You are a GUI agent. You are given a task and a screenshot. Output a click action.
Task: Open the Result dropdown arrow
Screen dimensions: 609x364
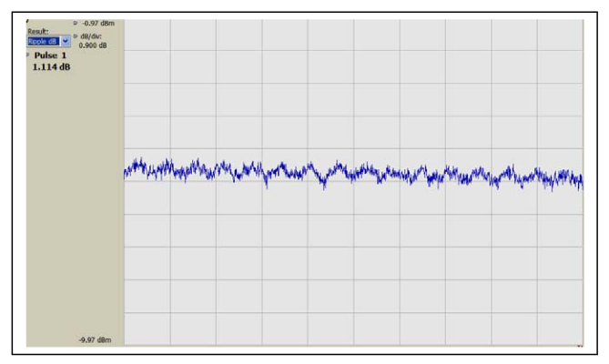(x=66, y=42)
